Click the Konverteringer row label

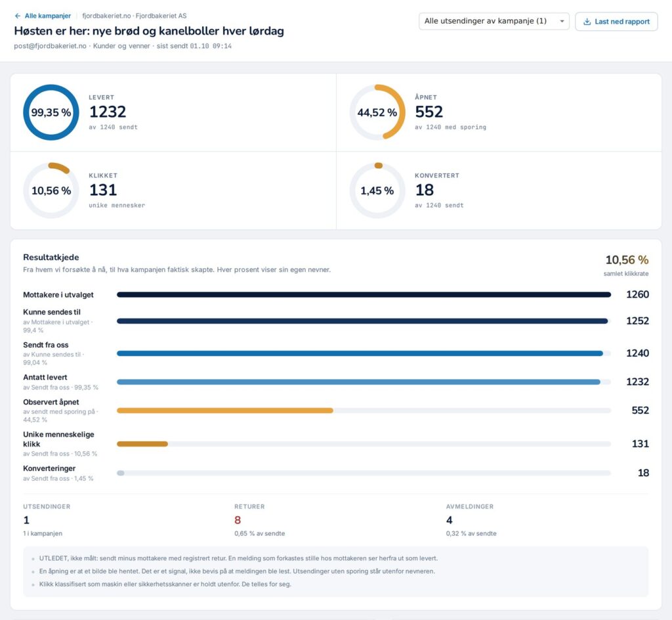49,468
